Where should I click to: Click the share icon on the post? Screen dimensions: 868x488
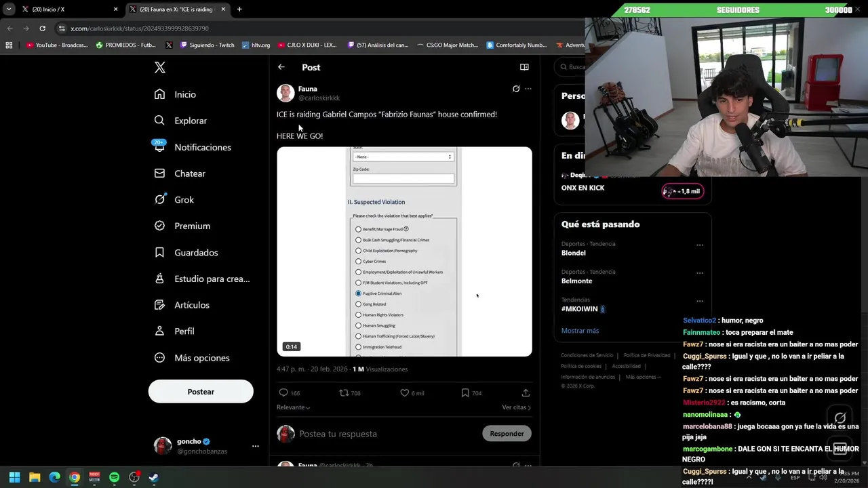tap(526, 392)
